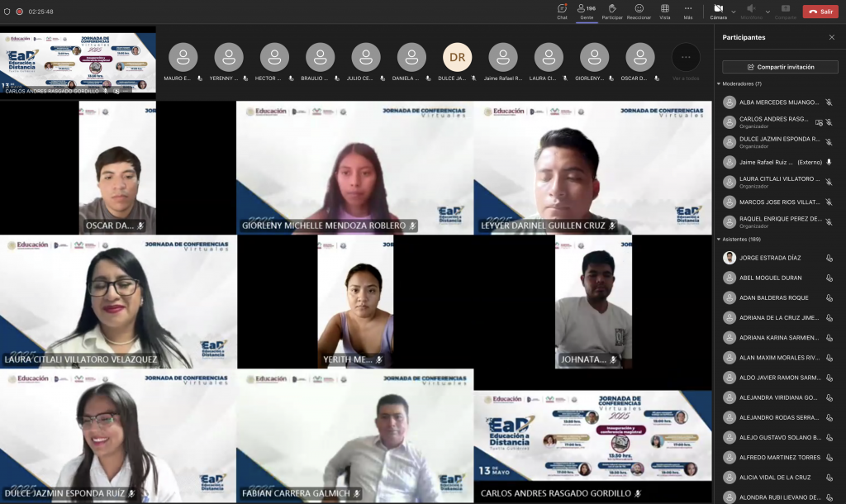This screenshot has height=504, width=846.
Task: Click muted mic icon for MARCOS JOSE RIOS
Action: 829,202
